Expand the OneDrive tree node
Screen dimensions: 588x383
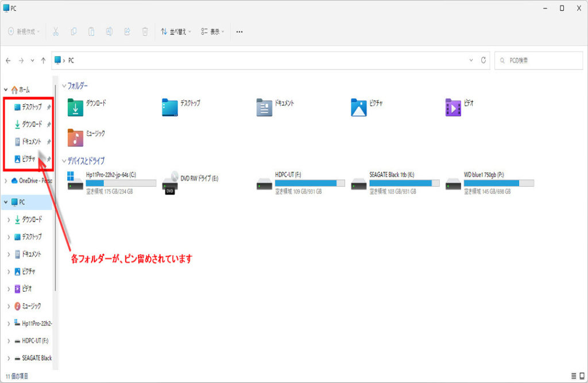[x=6, y=180]
